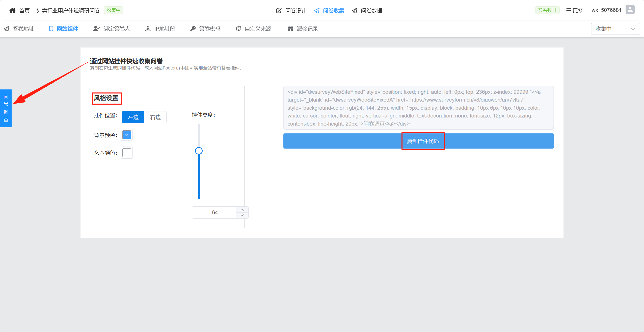Open the 收集中 status dropdown
The height and width of the screenshot is (332, 644).
point(615,29)
